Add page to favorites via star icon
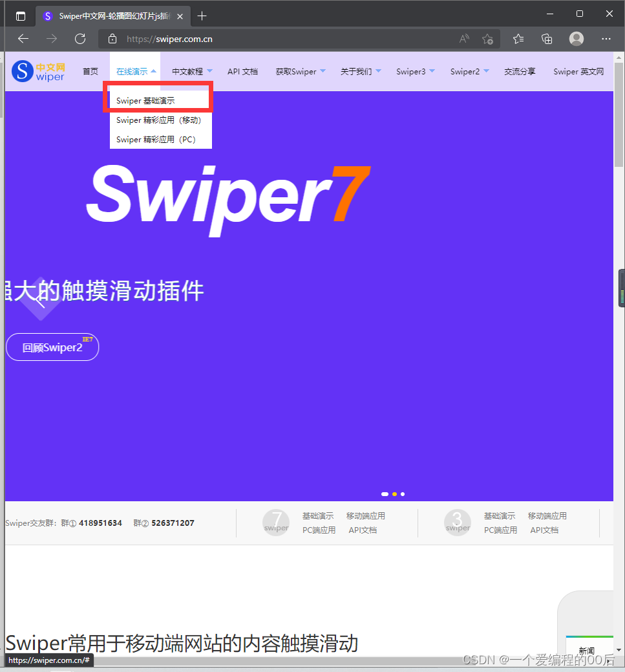This screenshot has height=672, width=625. click(488, 39)
